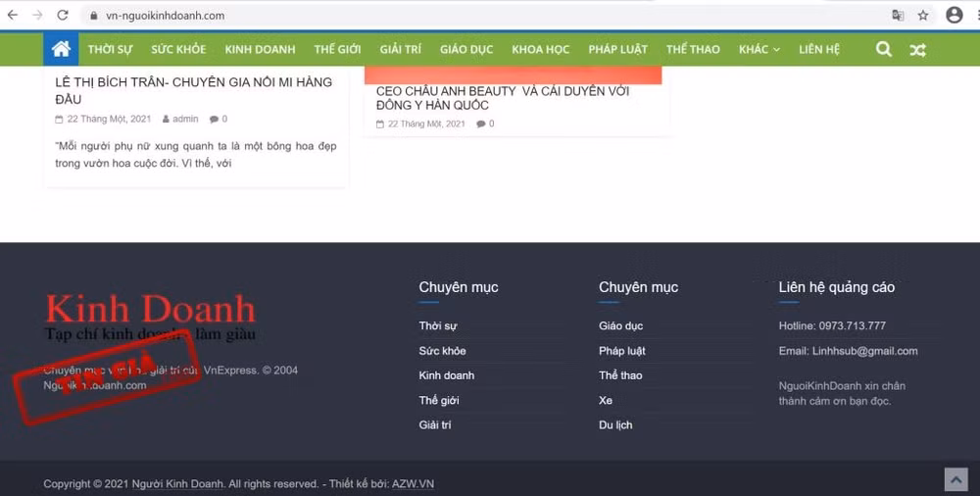Viewport: 980px width, 496px height.
Task: Click the footer Du lịch category link
Action: click(615, 424)
